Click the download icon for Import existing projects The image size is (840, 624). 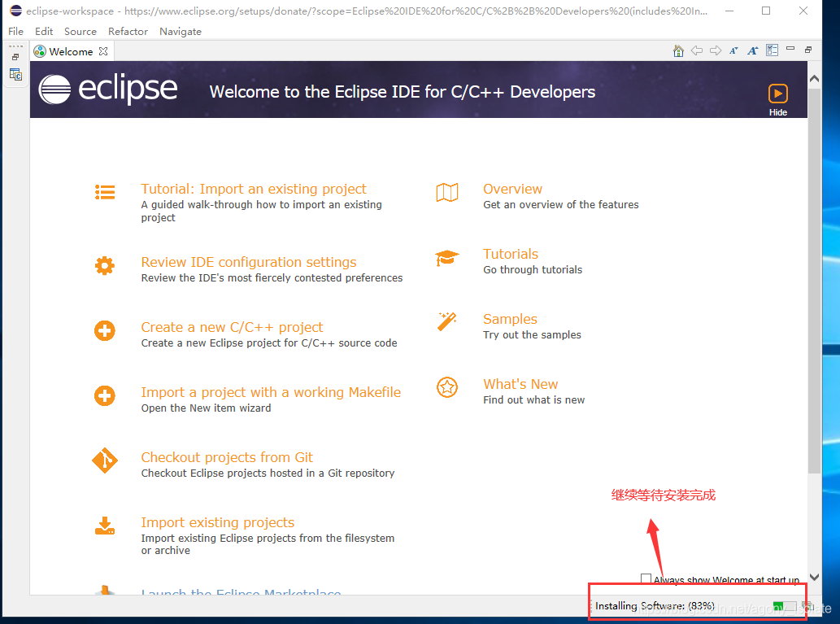pos(104,526)
